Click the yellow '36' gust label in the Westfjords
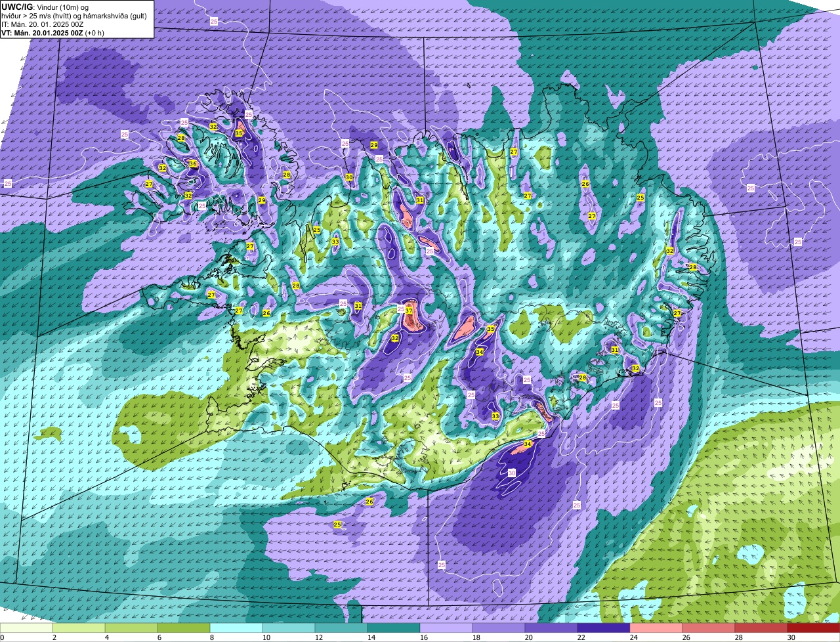Viewport: 840px width, 642px height. pyautogui.click(x=193, y=163)
